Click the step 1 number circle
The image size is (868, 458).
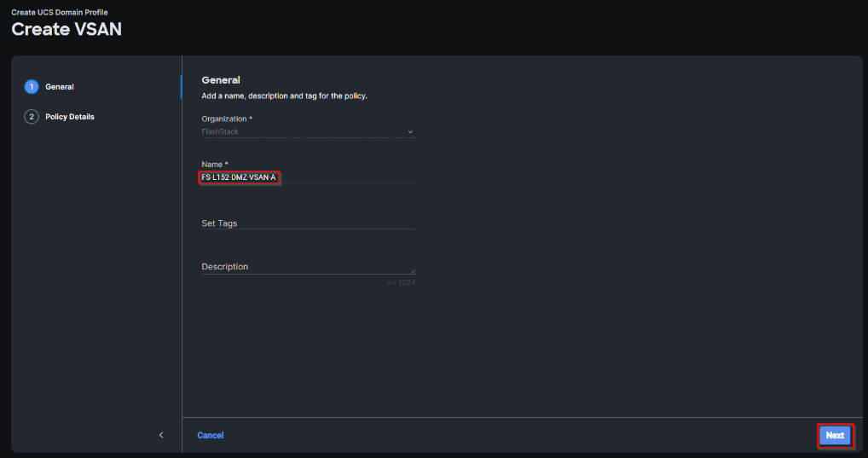pos(32,87)
